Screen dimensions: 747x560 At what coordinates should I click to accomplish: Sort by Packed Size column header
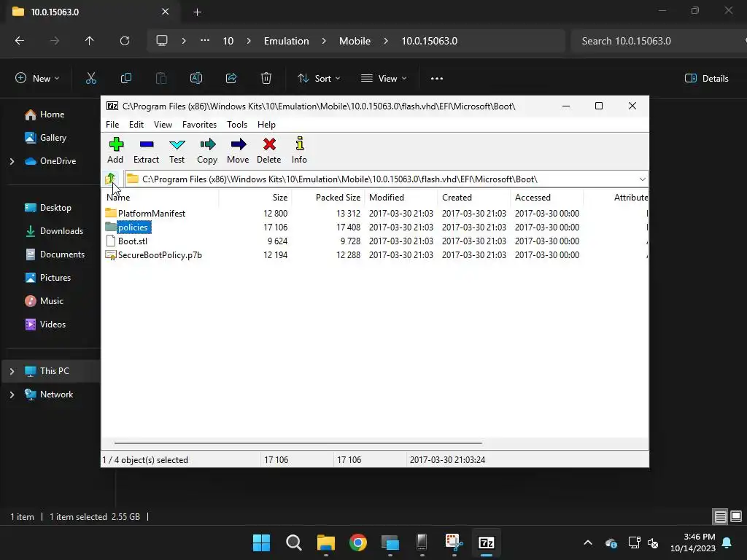[x=328, y=197]
